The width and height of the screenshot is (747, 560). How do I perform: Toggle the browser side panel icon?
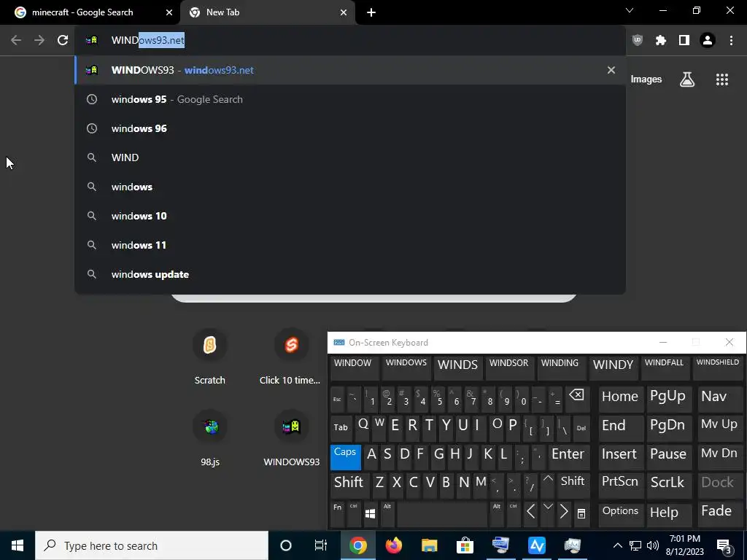click(x=684, y=40)
